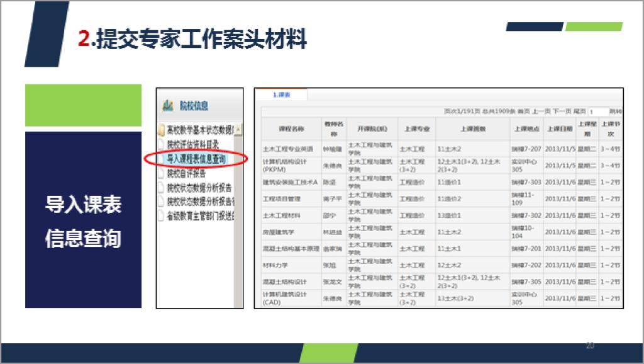
Task: Select the 混凝土结构设计 course cell
Action: [x=291, y=282]
